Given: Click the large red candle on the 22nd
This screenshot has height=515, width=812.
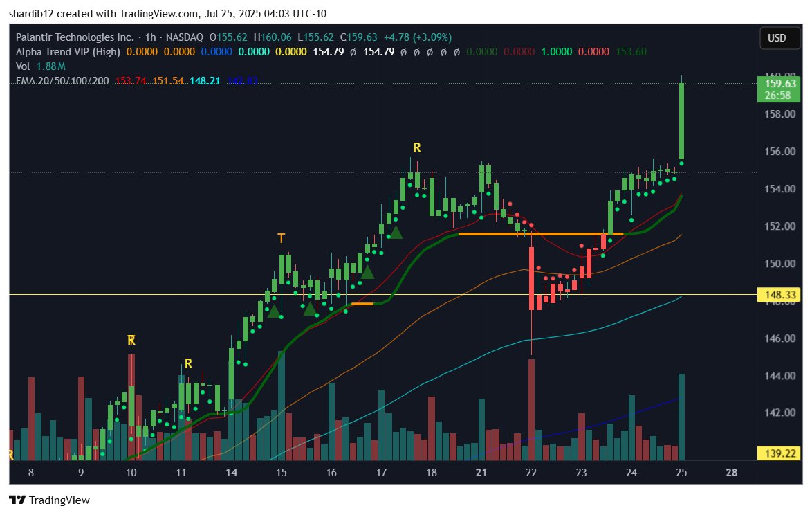Looking at the screenshot, I should [531, 279].
